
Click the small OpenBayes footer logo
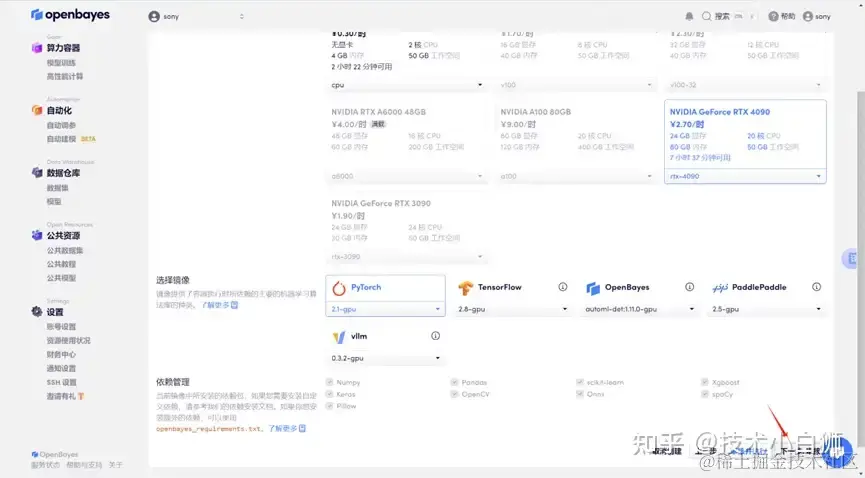[35, 454]
